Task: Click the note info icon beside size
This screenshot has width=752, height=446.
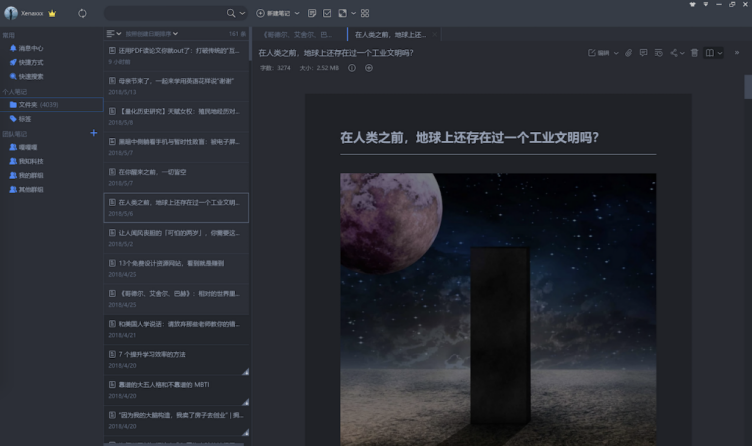Action: coord(352,68)
